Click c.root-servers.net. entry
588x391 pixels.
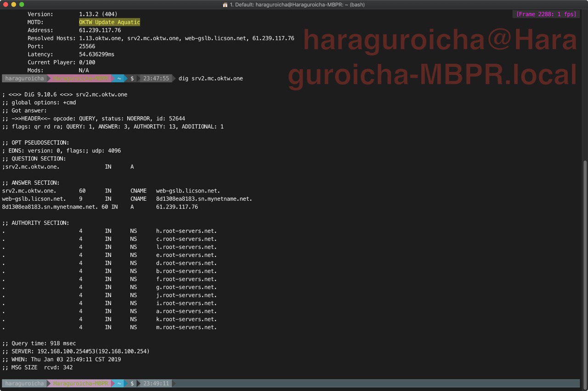[x=187, y=239]
